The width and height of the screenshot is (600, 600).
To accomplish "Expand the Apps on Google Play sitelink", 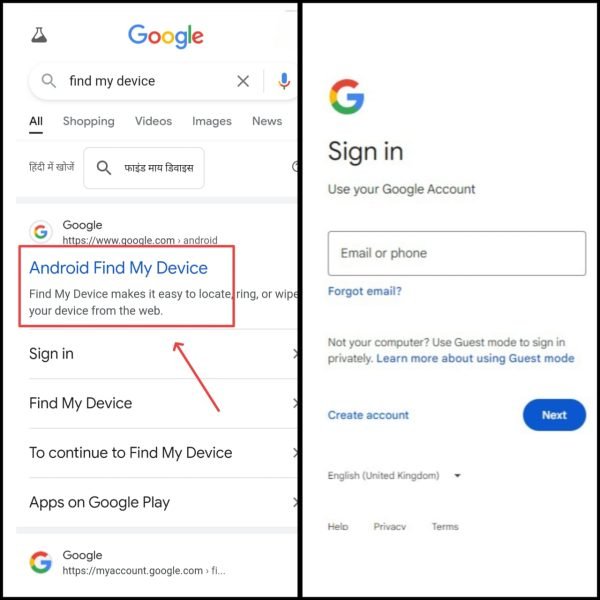I will [163, 502].
